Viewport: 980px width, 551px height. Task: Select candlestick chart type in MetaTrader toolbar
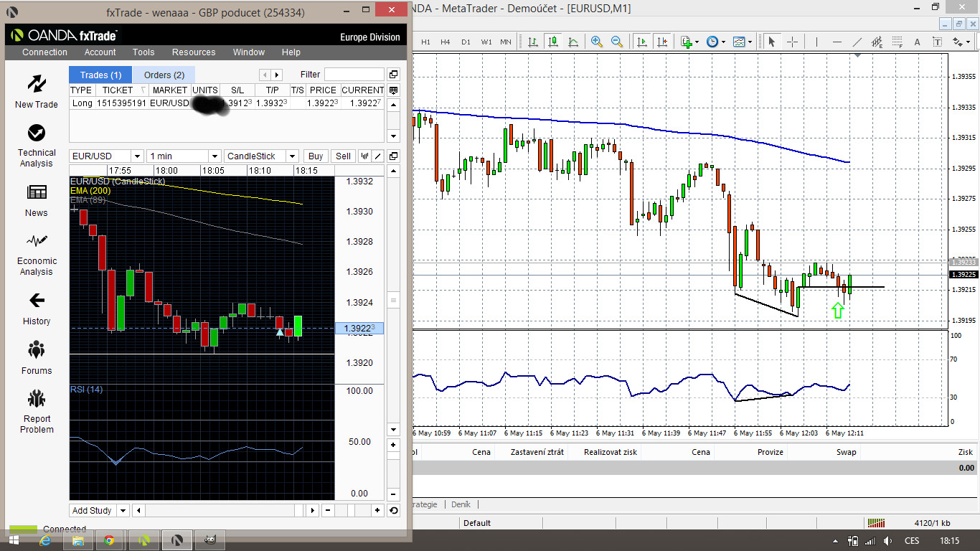pyautogui.click(x=552, y=42)
